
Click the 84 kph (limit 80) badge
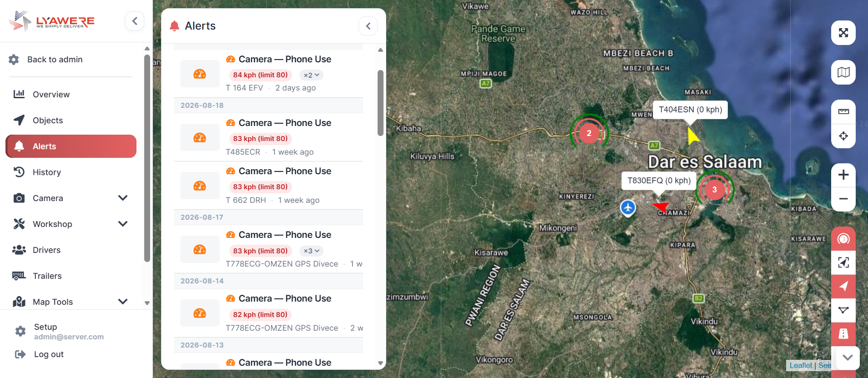coord(260,75)
